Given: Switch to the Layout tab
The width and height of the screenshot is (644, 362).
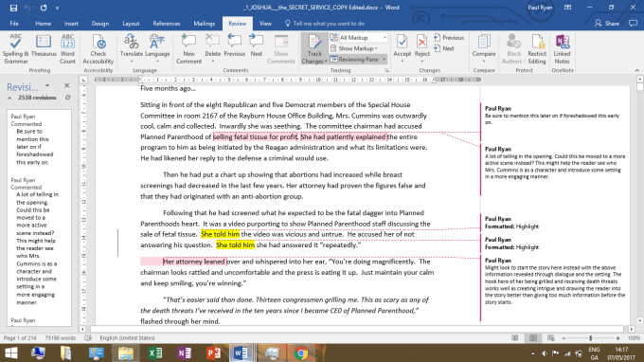Looking at the screenshot, I should [x=131, y=24].
